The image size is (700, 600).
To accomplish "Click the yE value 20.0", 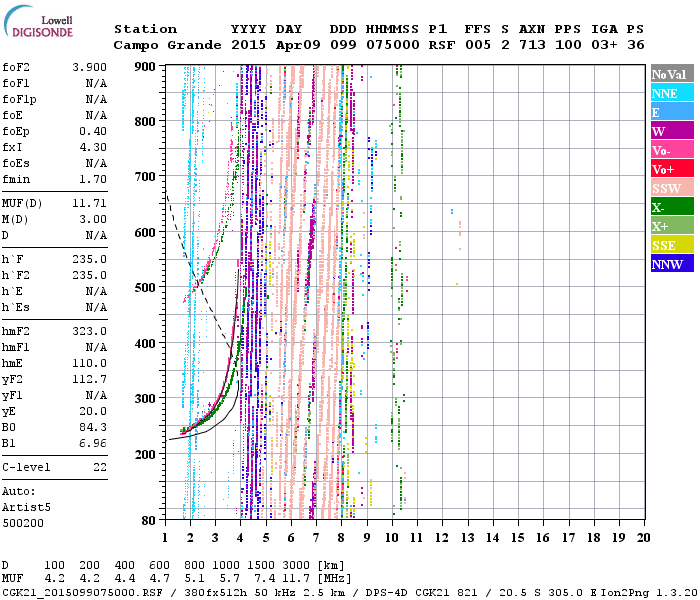I will [x=93, y=412].
